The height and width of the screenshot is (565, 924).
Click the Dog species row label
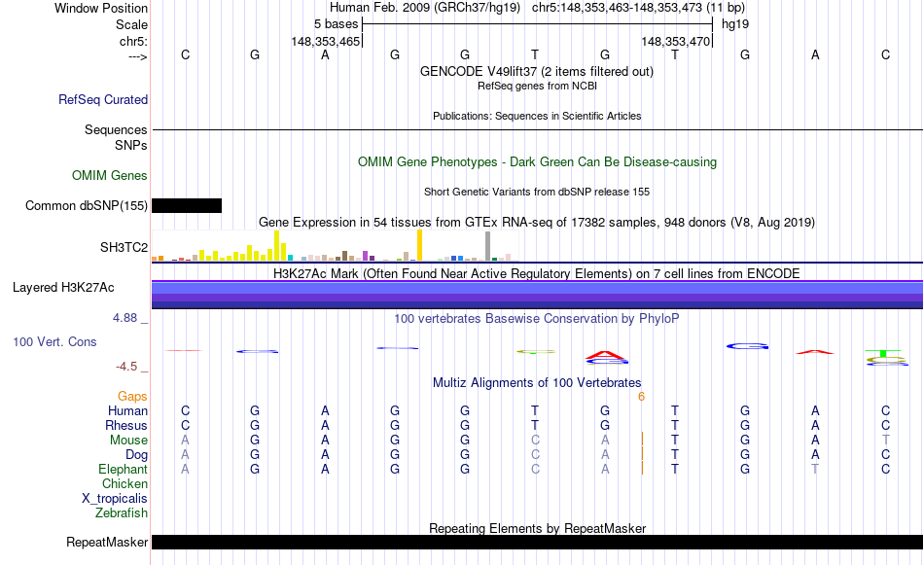136,455
